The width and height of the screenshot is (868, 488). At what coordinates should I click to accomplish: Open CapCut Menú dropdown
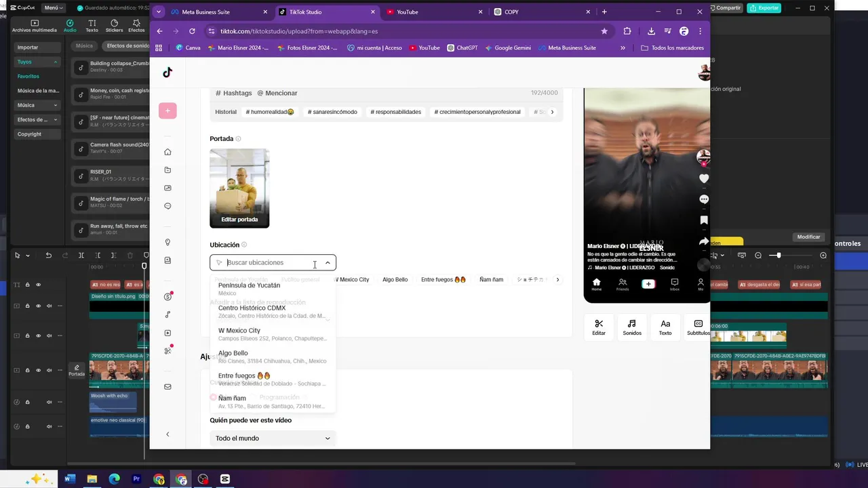click(x=53, y=8)
